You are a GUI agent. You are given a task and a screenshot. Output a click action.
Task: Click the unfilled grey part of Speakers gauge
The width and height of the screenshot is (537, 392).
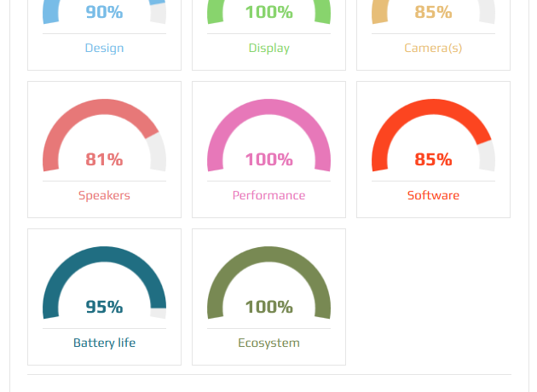click(158, 153)
